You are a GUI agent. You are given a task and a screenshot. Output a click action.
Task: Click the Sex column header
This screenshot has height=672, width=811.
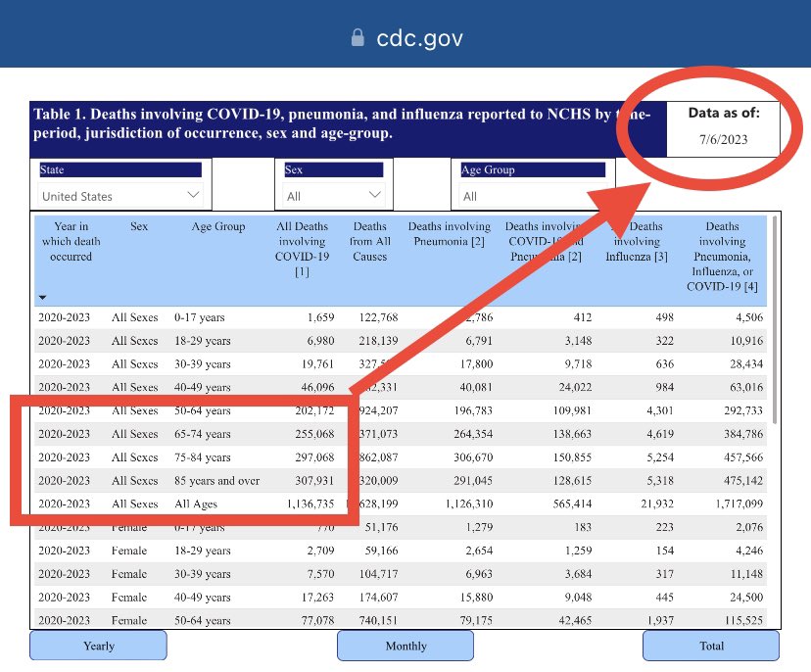[x=139, y=226]
